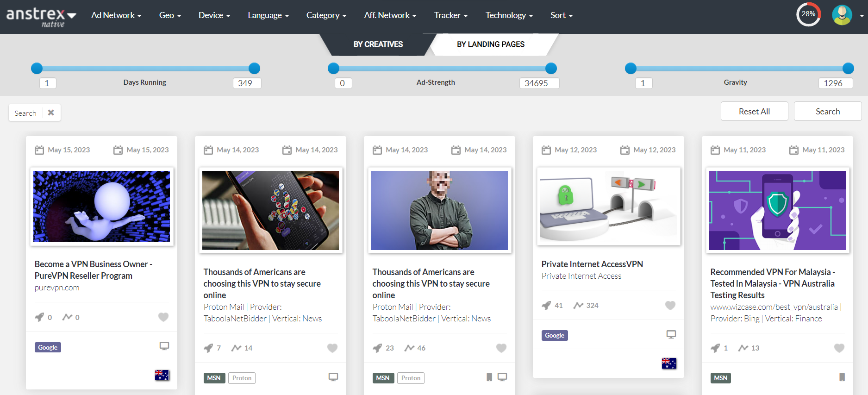Image resolution: width=868 pixels, height=395 pixels.
Task: Expand the Technology filter menu
Action: [509, 15]
